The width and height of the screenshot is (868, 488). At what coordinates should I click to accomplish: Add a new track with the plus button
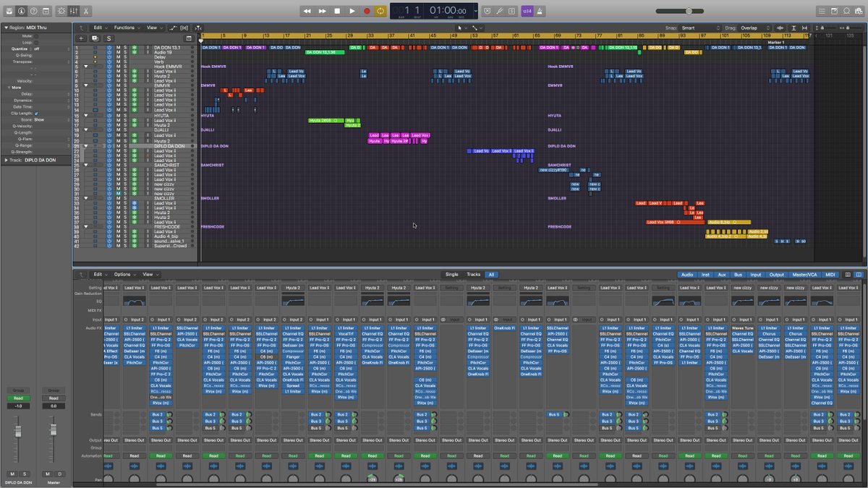click(81, 38)
